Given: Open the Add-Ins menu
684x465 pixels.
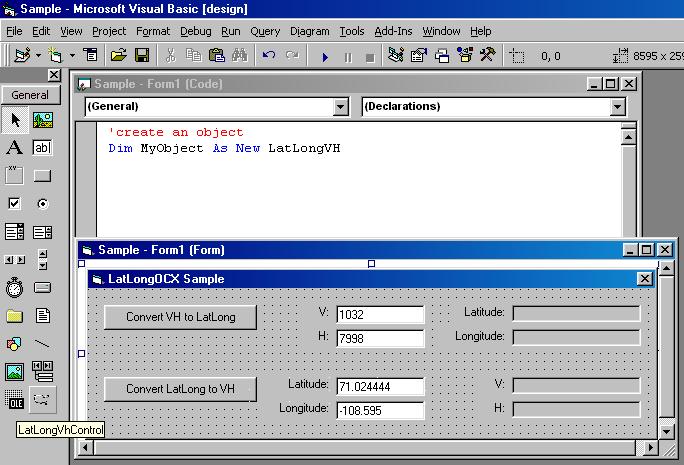Looking at the screenshot, I should click(393, 31).
